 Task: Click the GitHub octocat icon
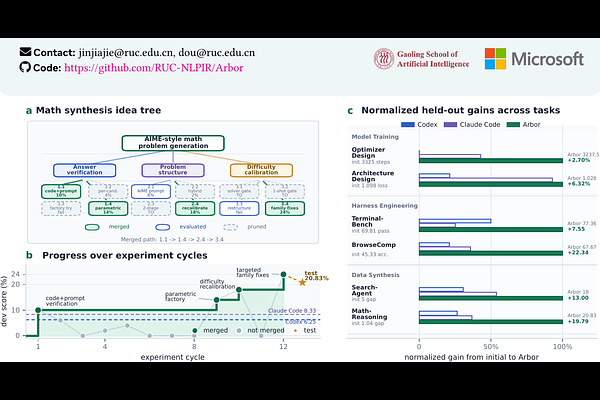25,67
